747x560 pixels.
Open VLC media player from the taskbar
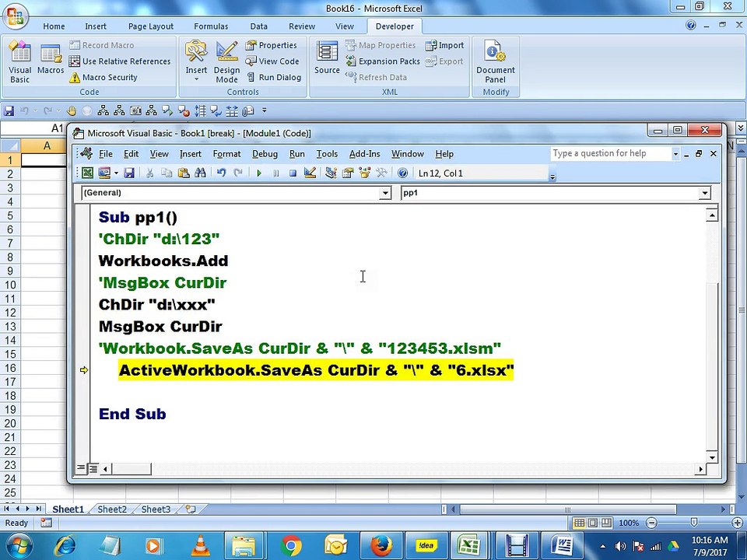point(200,546)
